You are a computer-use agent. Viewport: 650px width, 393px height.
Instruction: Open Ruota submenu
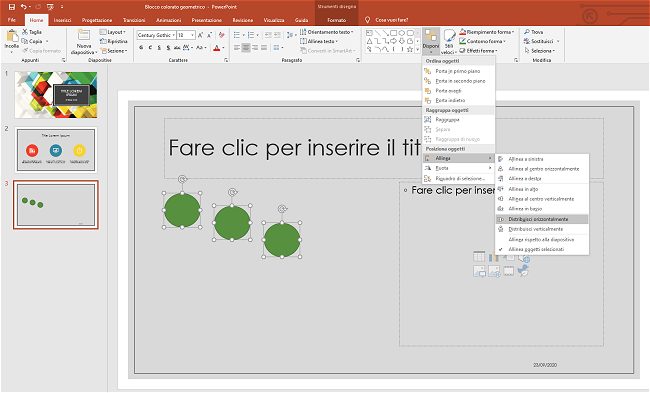click(x=458, y=168)
